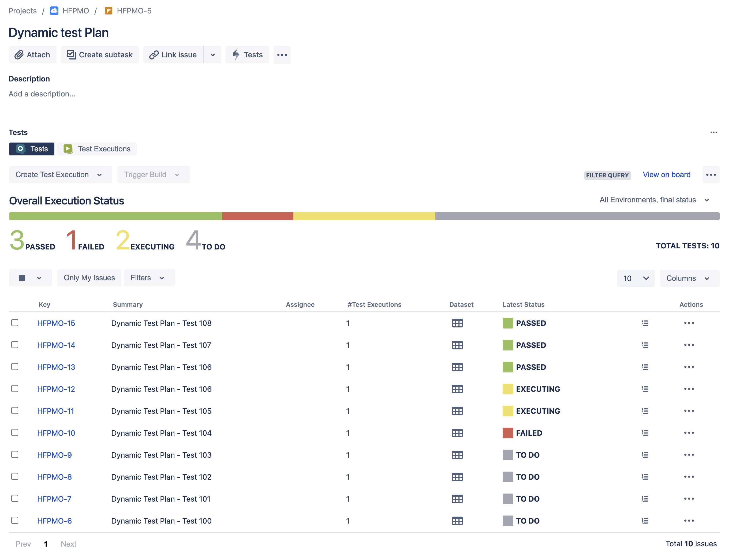Open Projects breadcrumb
732x560 pixels.
pos(23,11)
